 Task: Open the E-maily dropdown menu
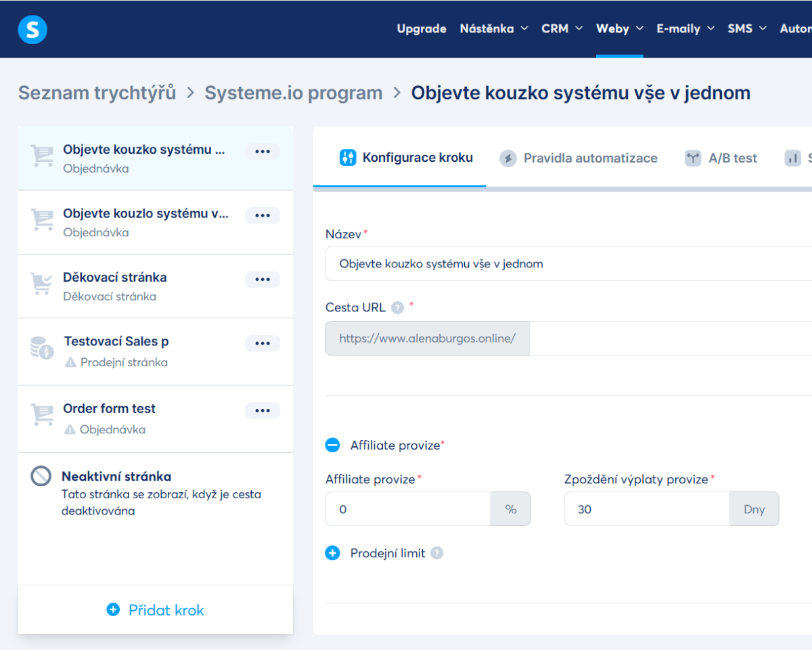[x=685, y=28]
